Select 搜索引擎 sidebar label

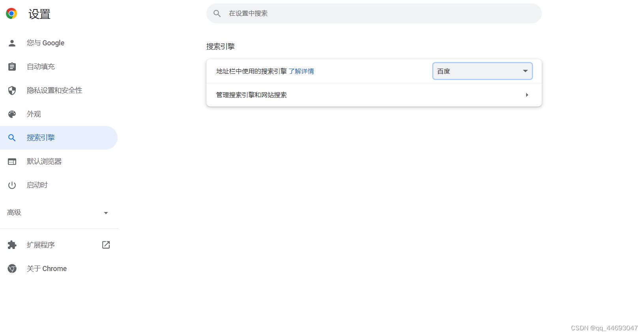pos(41,138)
